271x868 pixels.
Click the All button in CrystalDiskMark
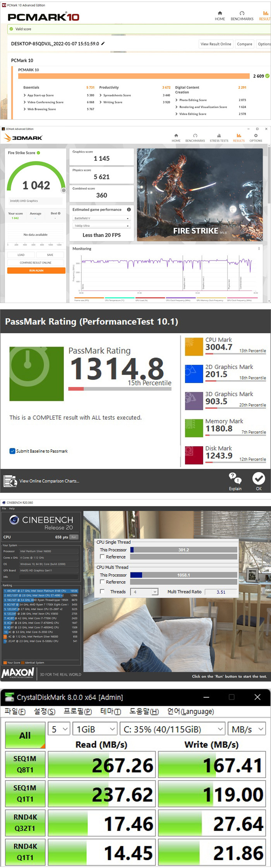point(25,735)
